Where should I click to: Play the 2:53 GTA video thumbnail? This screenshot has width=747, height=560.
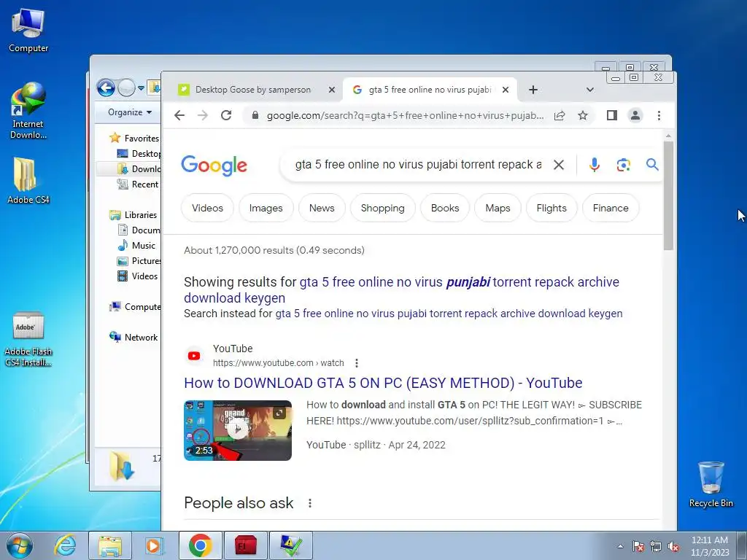[x=237, y=430]
